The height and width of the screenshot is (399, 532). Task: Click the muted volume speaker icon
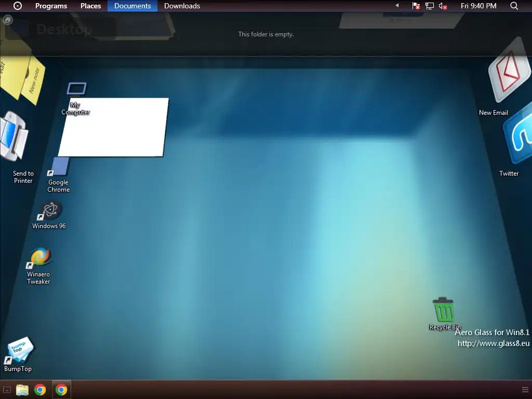(443, 6)
